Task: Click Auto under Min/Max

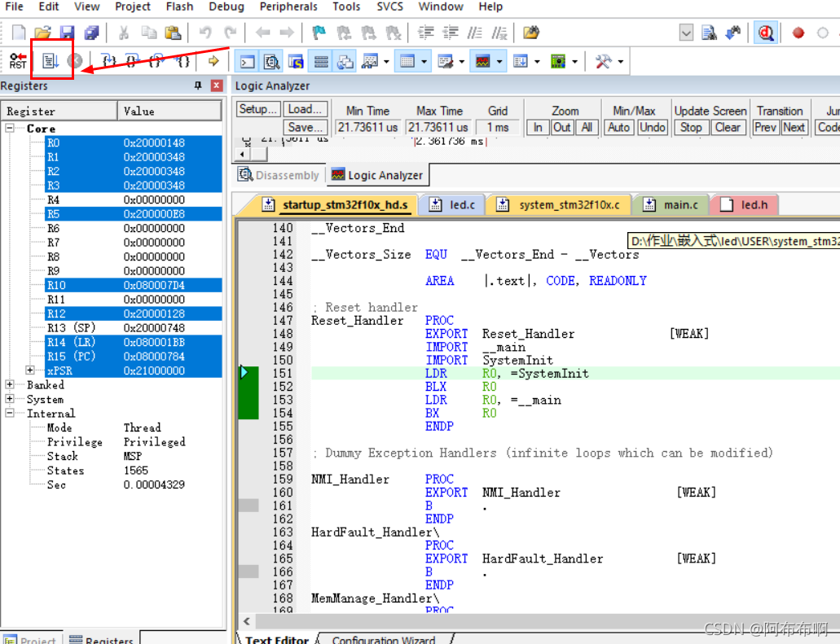Action: tap(618, 127)
